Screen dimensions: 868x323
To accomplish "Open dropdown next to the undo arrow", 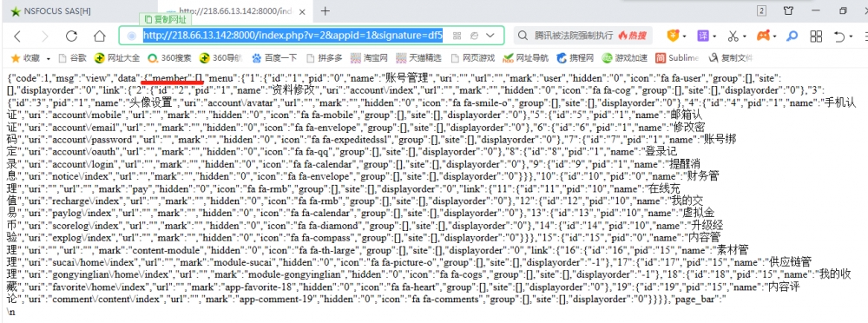I will coord(851,36).
